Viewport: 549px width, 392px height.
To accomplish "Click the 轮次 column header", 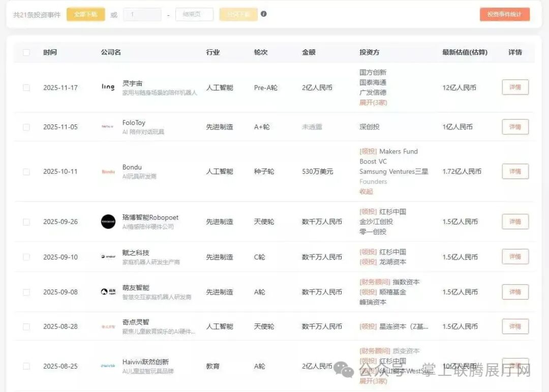I will 261,52.
